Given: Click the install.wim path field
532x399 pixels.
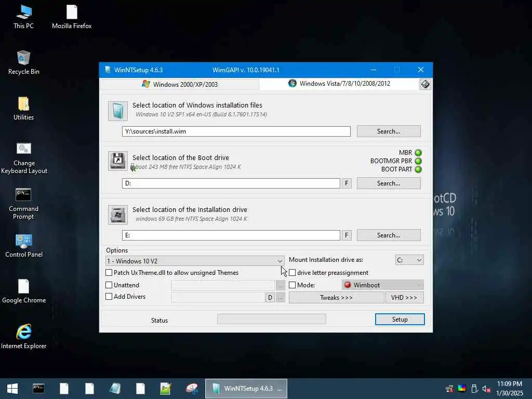Looking at the screenshot, I should click(236, 131).
